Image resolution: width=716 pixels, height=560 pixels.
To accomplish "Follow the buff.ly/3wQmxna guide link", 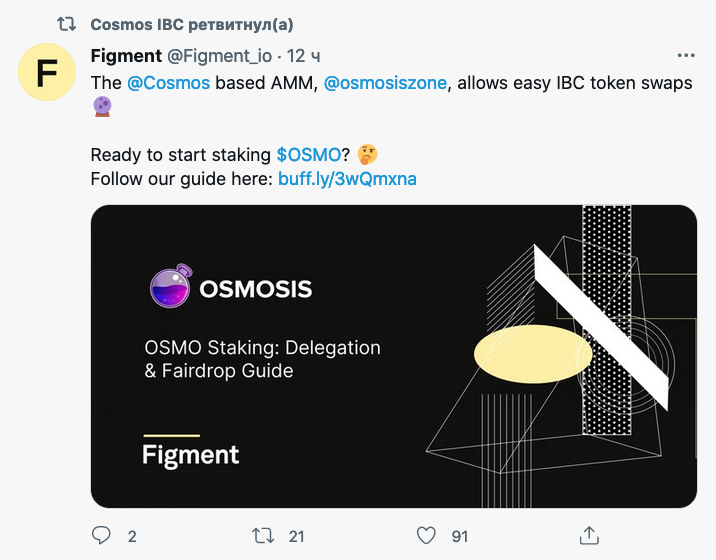I will [347, 179].
